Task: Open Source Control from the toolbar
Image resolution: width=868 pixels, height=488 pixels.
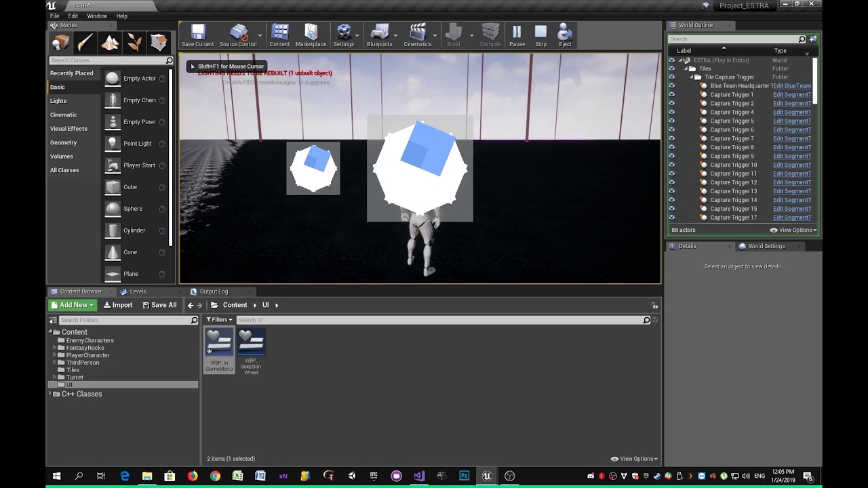Action: (x=238, y=36)
